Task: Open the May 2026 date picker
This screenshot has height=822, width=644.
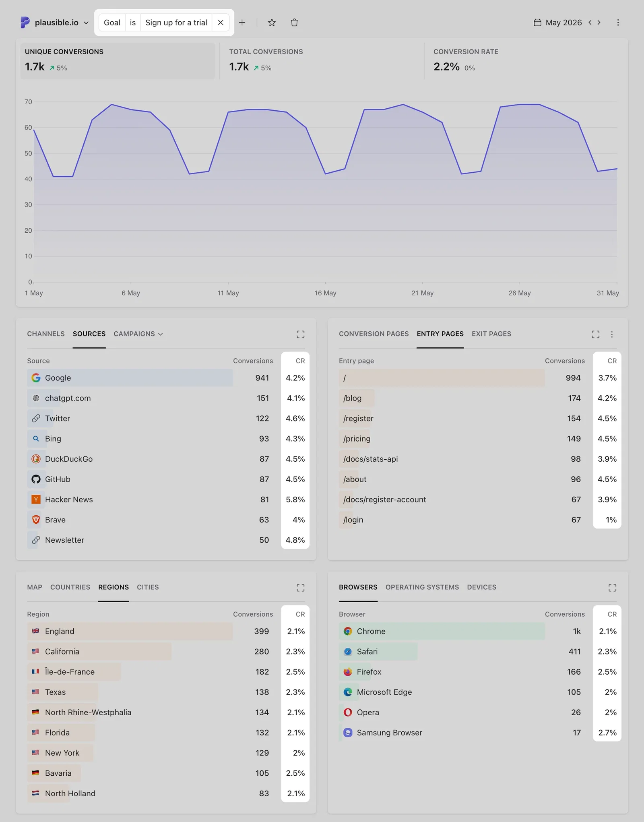Action: click(557, 23)
